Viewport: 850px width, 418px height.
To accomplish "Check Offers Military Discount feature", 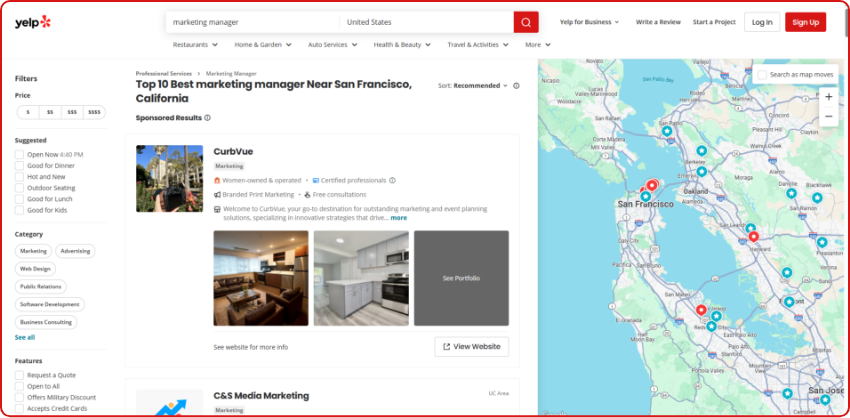I will pyautogui.click(x=20, y=397).
